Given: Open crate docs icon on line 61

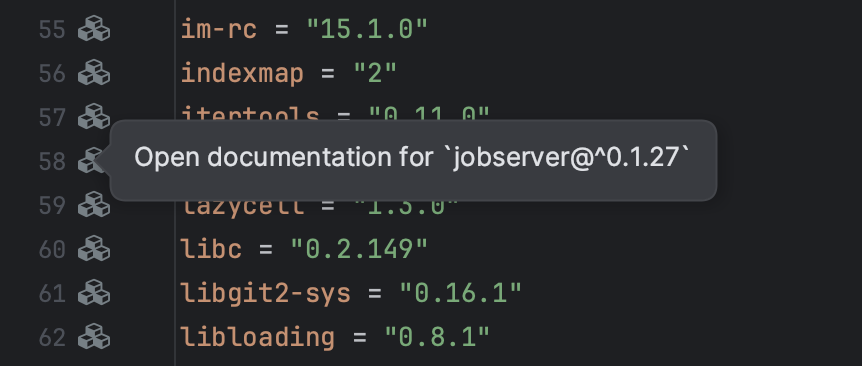Looking at the screenshot, I should (x=93, y=292).
